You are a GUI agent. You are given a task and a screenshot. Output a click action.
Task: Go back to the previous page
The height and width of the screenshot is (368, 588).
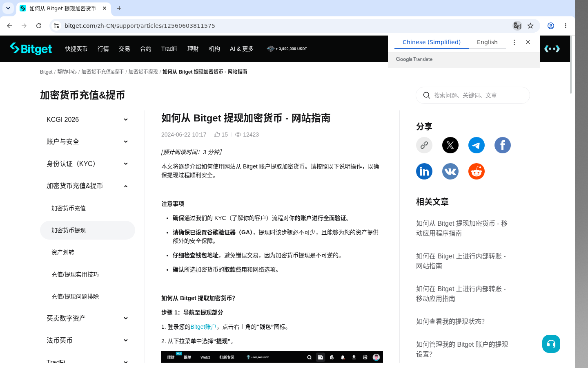click(x=9, y=26)
